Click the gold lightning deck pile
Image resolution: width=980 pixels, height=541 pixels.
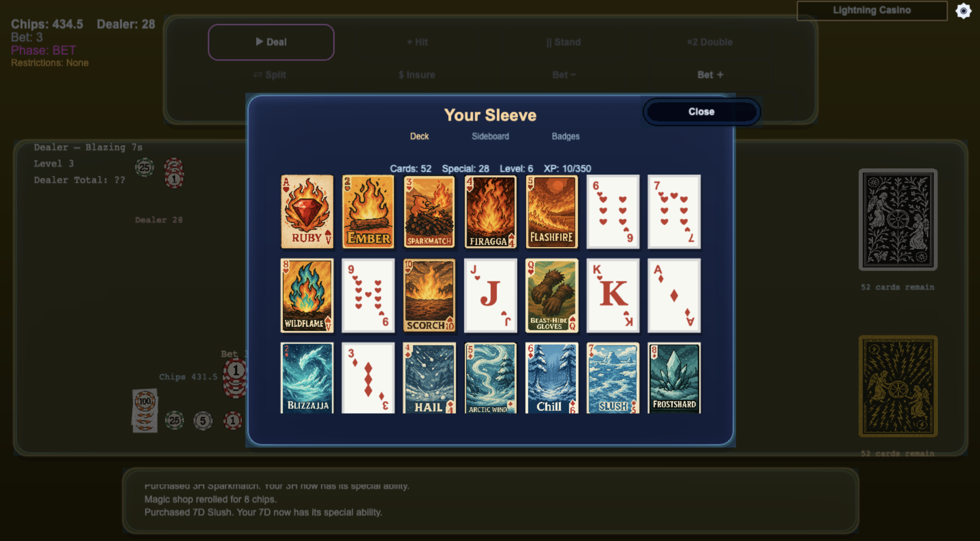[x=898, y=386]
